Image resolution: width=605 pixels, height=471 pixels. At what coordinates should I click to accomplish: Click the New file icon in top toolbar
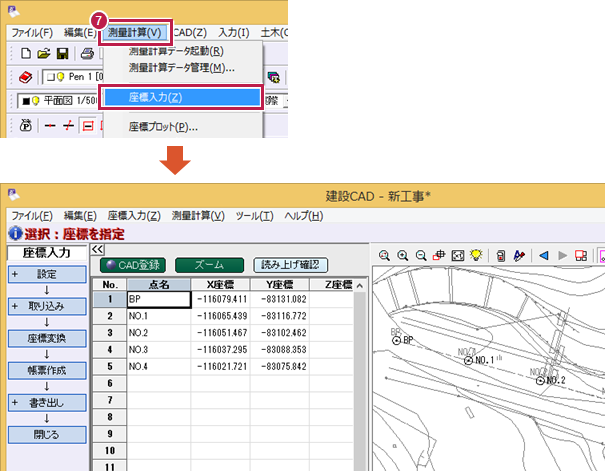[25, 53]
